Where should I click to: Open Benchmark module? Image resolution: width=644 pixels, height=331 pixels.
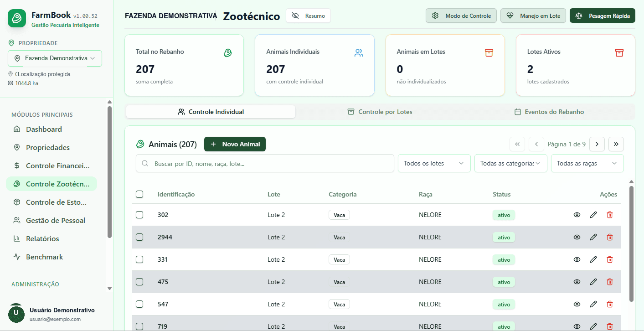pos(51,257)
